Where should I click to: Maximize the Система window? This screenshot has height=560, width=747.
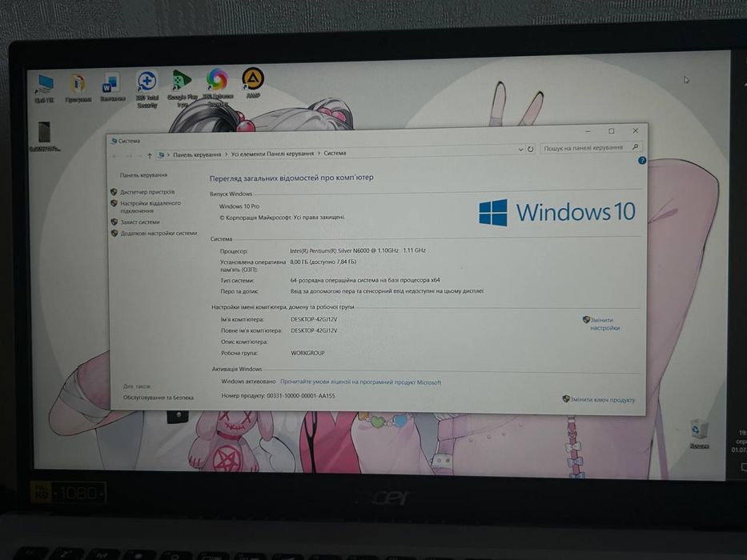[611, 131]
